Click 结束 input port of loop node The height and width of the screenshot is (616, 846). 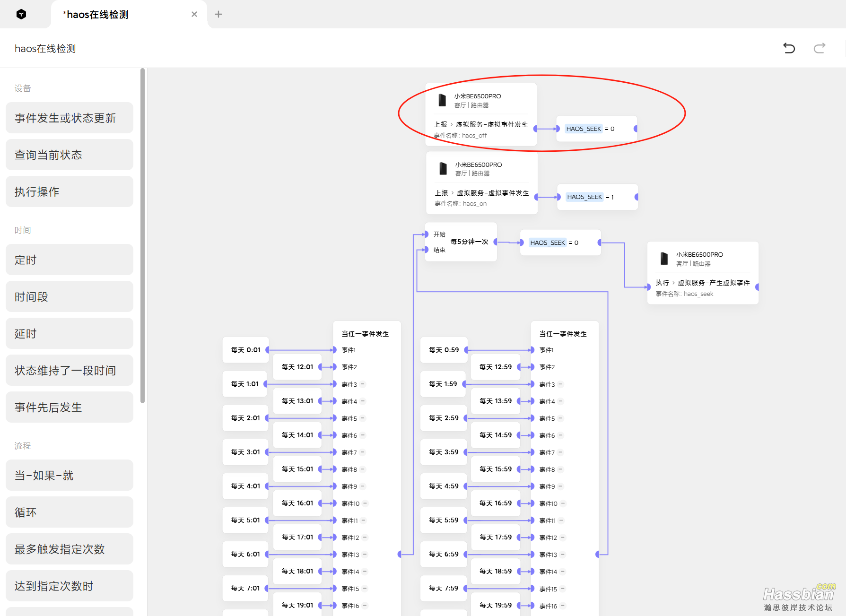coord(426,250)
